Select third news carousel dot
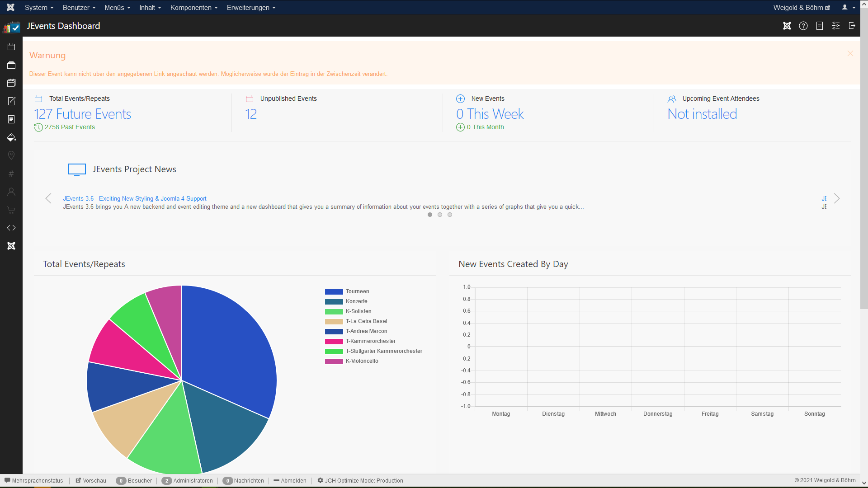 coord(450,215)
